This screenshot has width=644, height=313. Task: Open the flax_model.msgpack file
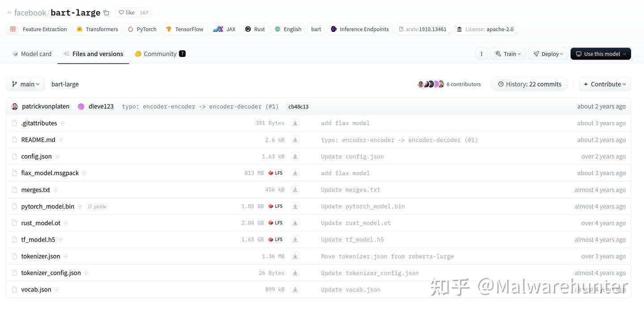click(50, 173)
